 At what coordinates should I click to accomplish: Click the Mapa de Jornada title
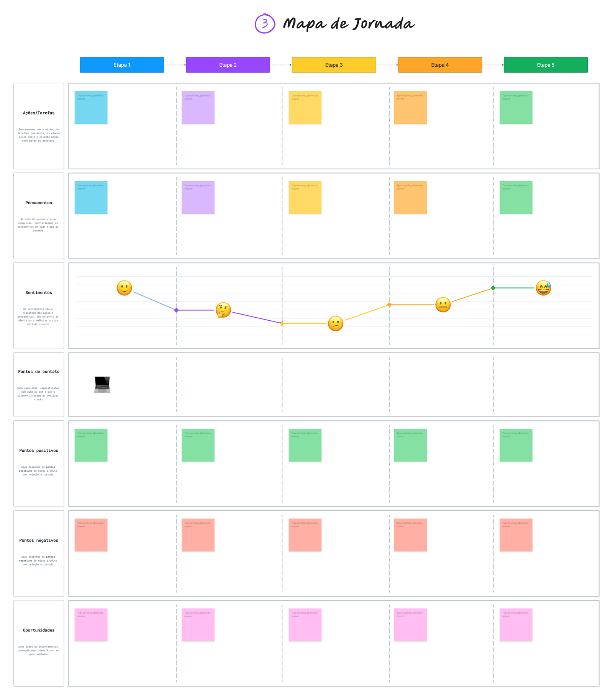349,24
